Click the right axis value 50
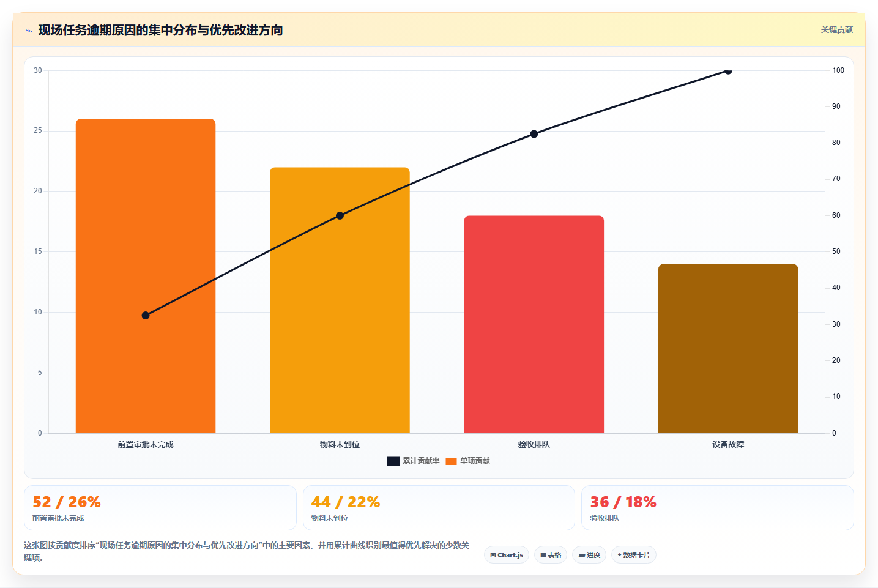Screen dimensions: 878x588 pos(836,251)
